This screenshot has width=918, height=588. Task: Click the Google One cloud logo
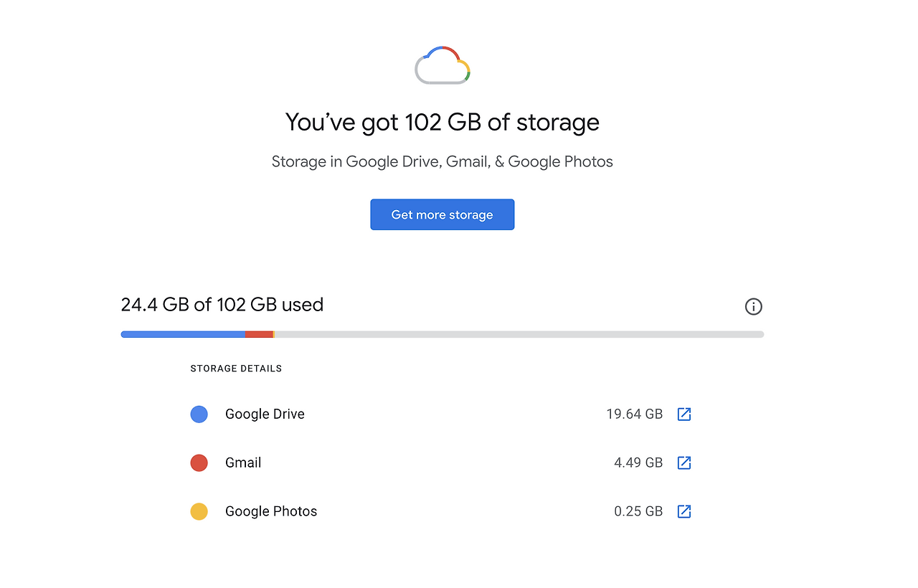[443, 65]
